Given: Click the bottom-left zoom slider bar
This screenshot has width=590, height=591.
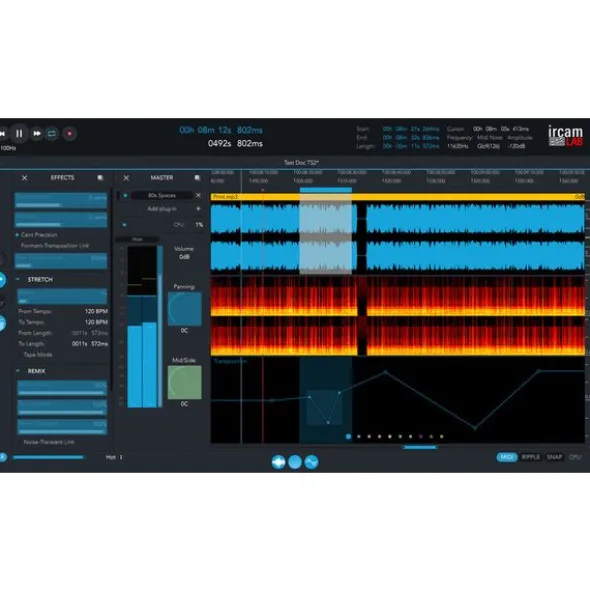Looking at the screenshot, I should (48, 457).
